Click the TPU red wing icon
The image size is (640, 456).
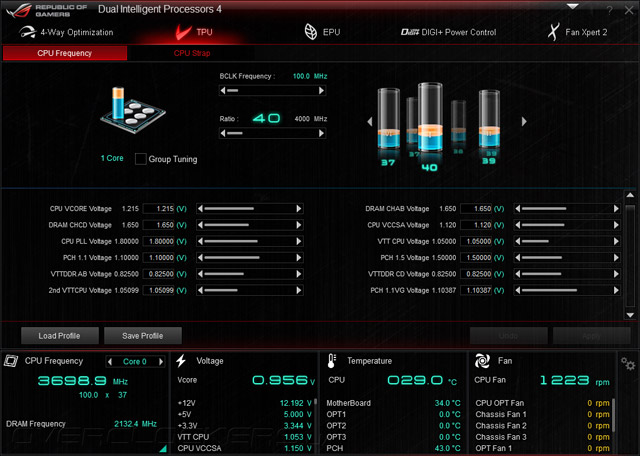click(183, 32)
